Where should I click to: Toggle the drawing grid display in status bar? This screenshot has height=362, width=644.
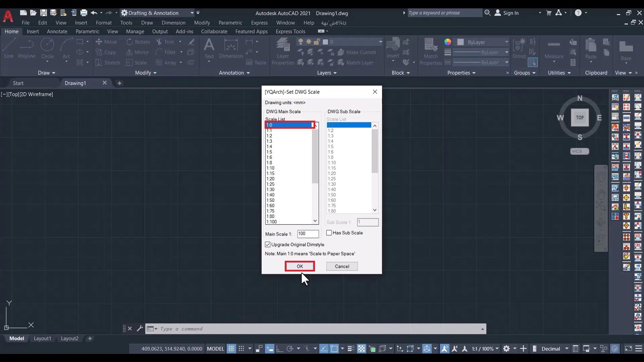[x=231, y=349]
